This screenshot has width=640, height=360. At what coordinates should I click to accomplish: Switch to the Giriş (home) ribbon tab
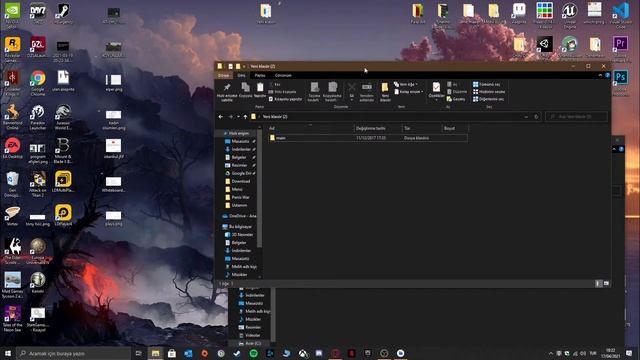pos(242,76)
